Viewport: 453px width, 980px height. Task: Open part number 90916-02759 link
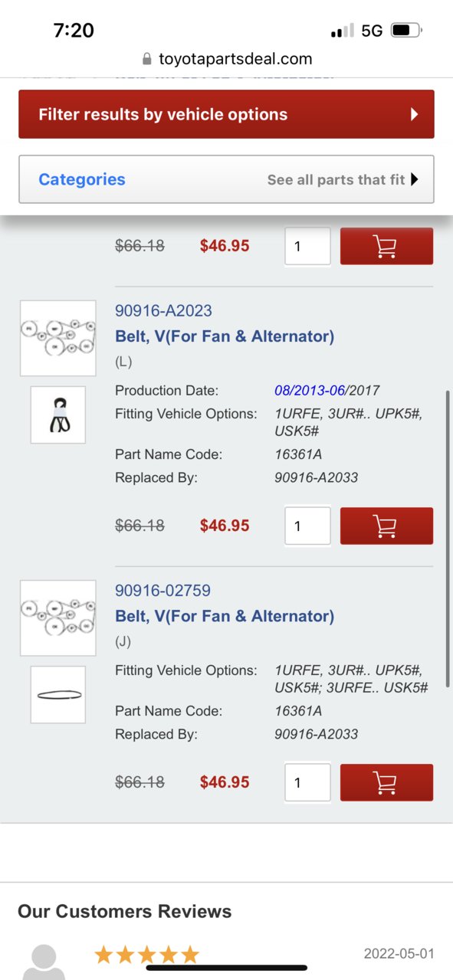162,590
